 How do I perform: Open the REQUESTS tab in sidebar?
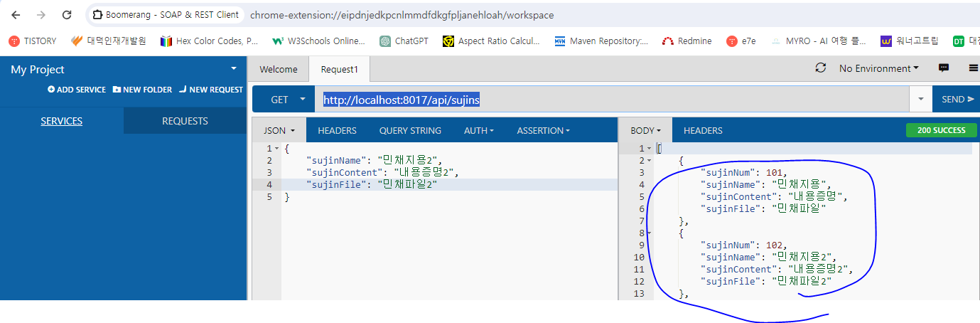[x=185, y=121]
